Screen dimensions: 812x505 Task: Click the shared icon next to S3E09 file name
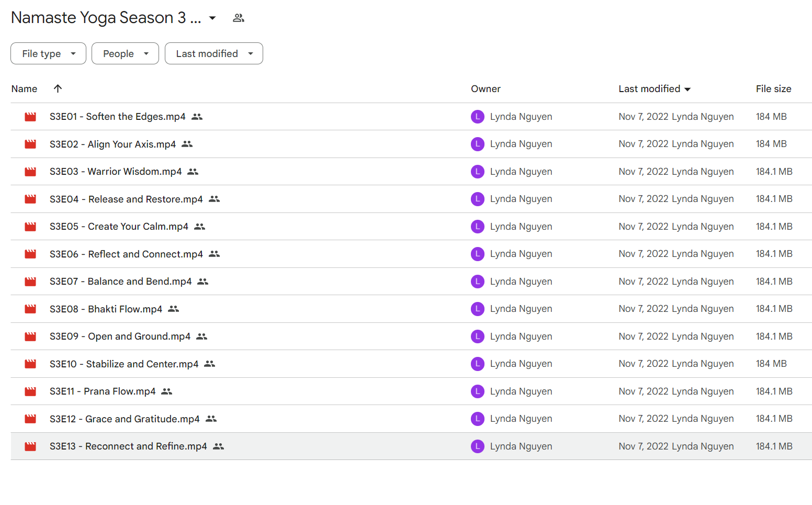[x=202, y=336]
